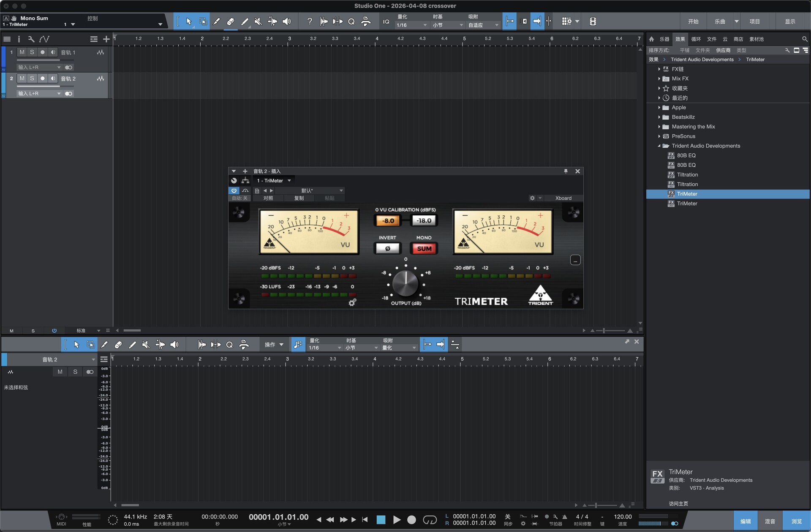Image resolution: width=811 pixels, height=532 pixels.
Task: Toggle the INVERT phase button on TriMeter
Action: tap(387, 248)
